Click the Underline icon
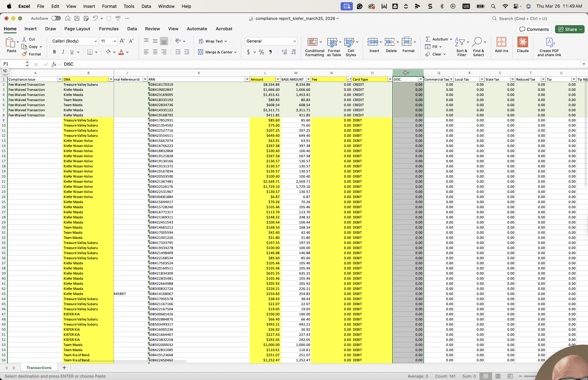This screenshot has width=588, height=380. (x=72, y=52)
